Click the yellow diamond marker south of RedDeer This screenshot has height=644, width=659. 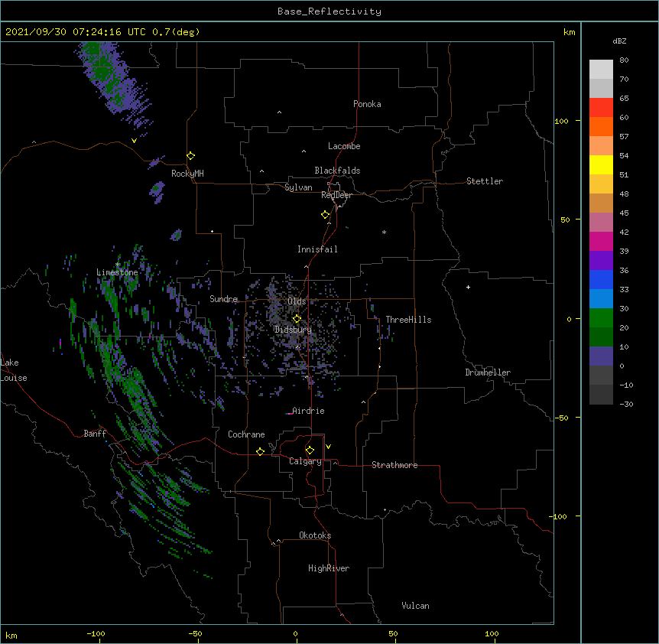[326, 215]
